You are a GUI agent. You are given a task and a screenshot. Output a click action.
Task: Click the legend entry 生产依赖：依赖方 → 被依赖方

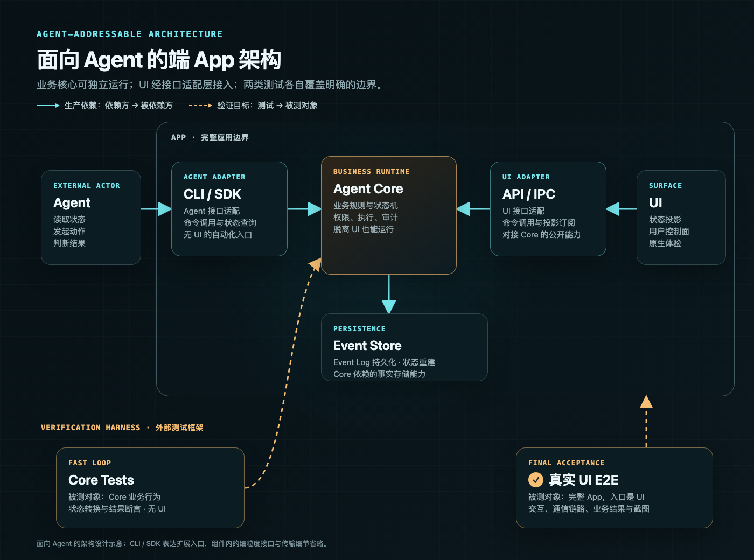pos(104,106)
